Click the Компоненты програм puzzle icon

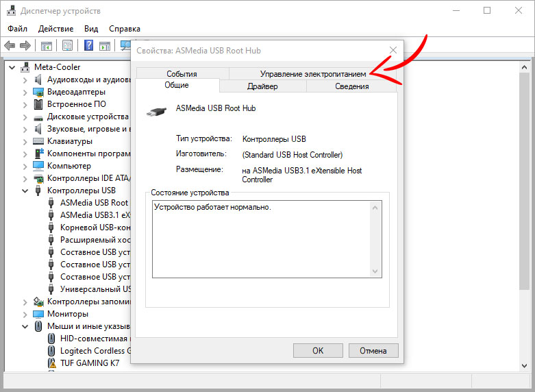tap(39, 154)
